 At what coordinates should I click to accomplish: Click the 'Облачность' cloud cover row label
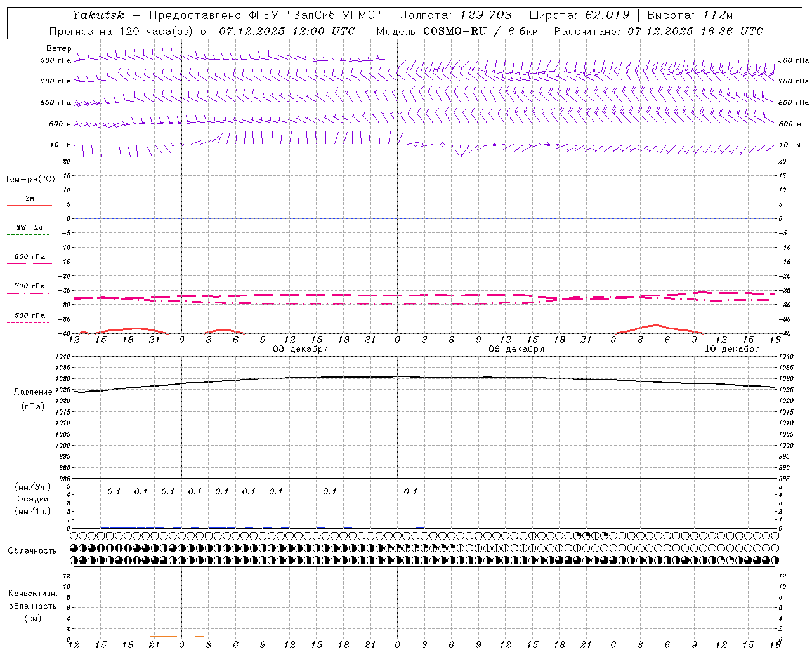pos(32,551)
